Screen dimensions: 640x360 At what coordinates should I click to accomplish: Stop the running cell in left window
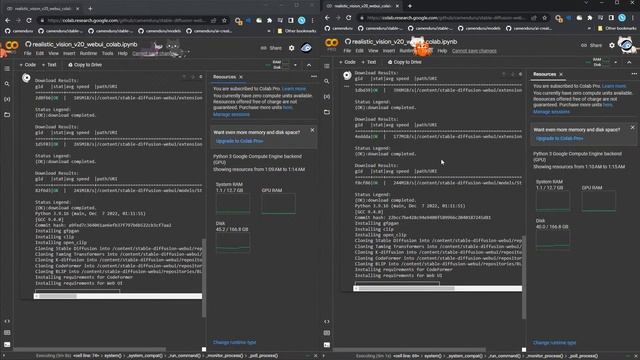point(26,78)
